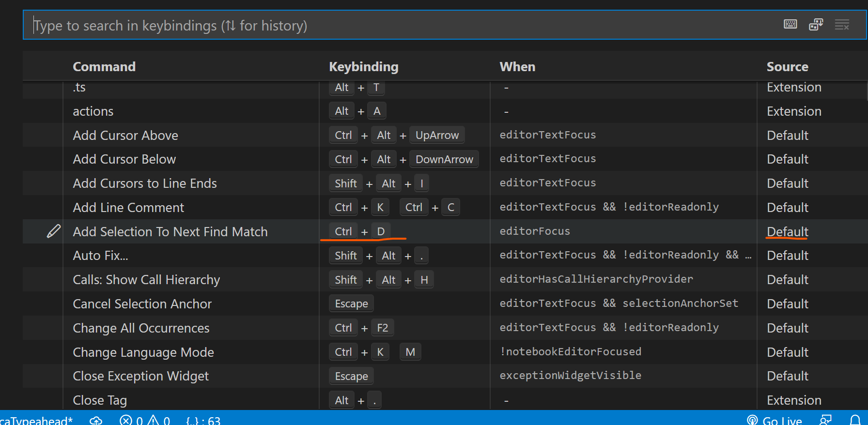Click Ctrl + K Ctrl + C keybinding
The height and width of the screenshot is (425, 868).
394,207
